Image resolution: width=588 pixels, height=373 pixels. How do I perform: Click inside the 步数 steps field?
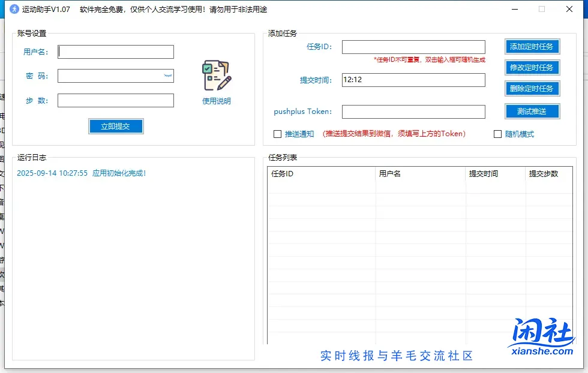[115, 100]
